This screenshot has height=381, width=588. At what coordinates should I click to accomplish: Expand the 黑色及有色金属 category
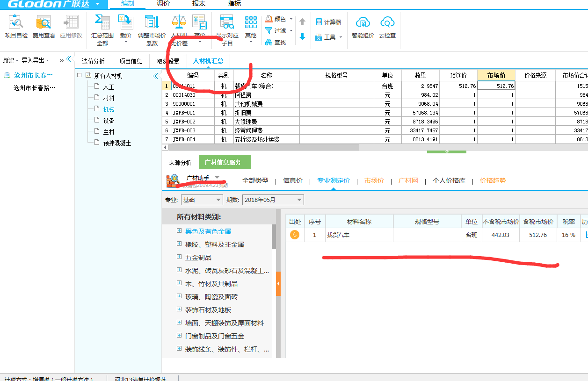[x=179, y=231]
